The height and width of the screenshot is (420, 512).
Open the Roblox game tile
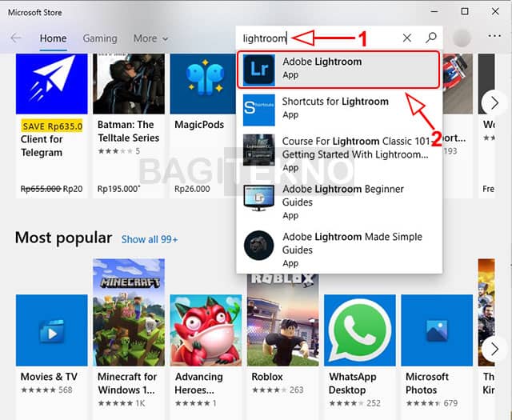(x=282, y=346)
